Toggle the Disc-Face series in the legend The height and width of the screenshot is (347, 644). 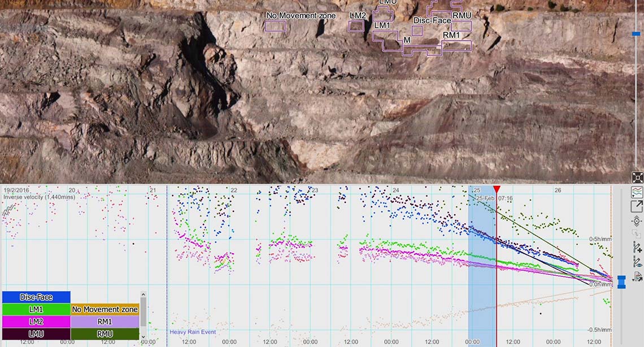(x=36, y=297)
